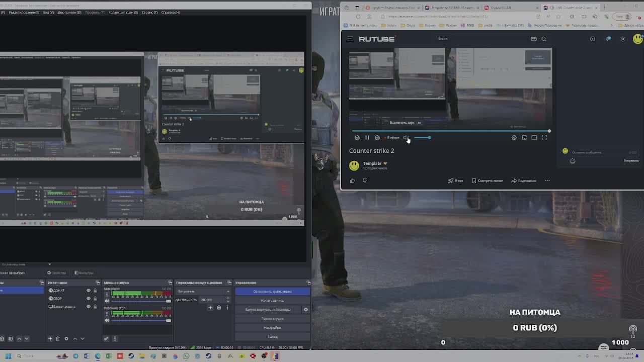
Task: Add a new source with plus icon
Action: click(50, 338)
